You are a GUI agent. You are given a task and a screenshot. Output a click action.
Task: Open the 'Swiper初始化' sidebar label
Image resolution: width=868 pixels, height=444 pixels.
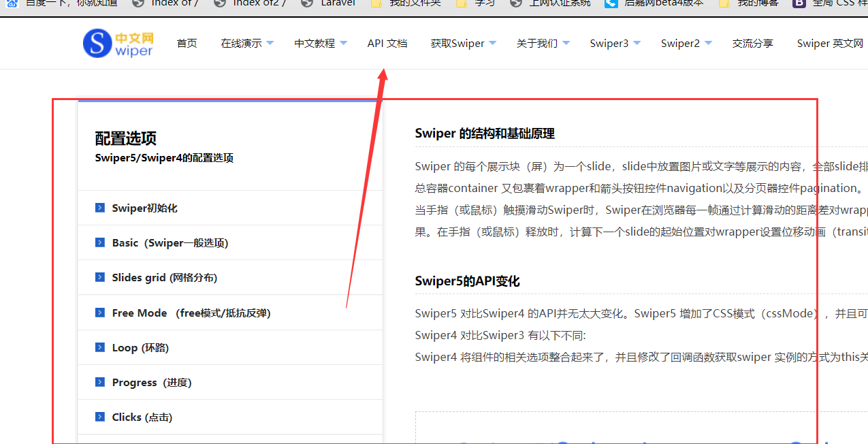pyautogui.click(x=145, y=208)
